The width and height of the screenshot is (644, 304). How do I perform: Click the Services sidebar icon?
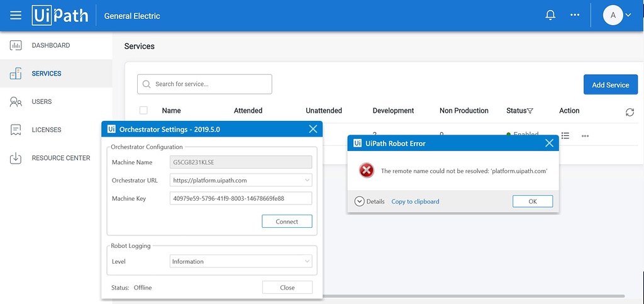click(16, 74)
